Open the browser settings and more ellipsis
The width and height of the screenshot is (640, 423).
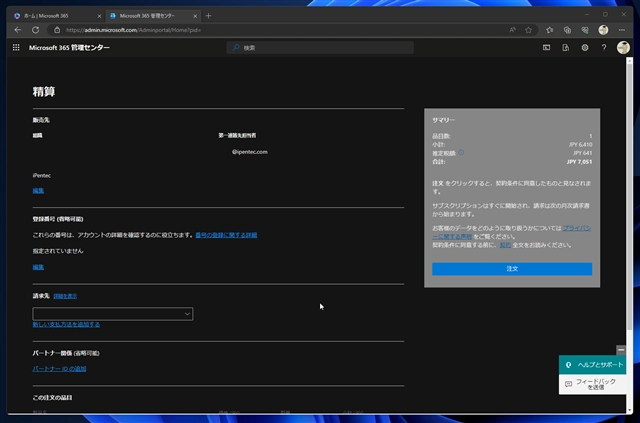(x=621, y=30)
